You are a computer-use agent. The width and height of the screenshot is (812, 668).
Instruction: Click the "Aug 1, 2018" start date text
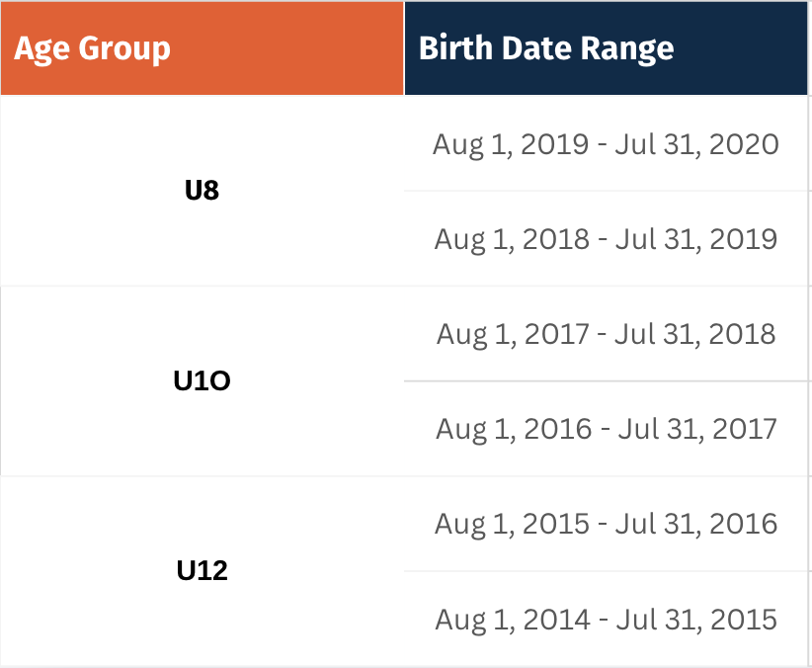512,239
